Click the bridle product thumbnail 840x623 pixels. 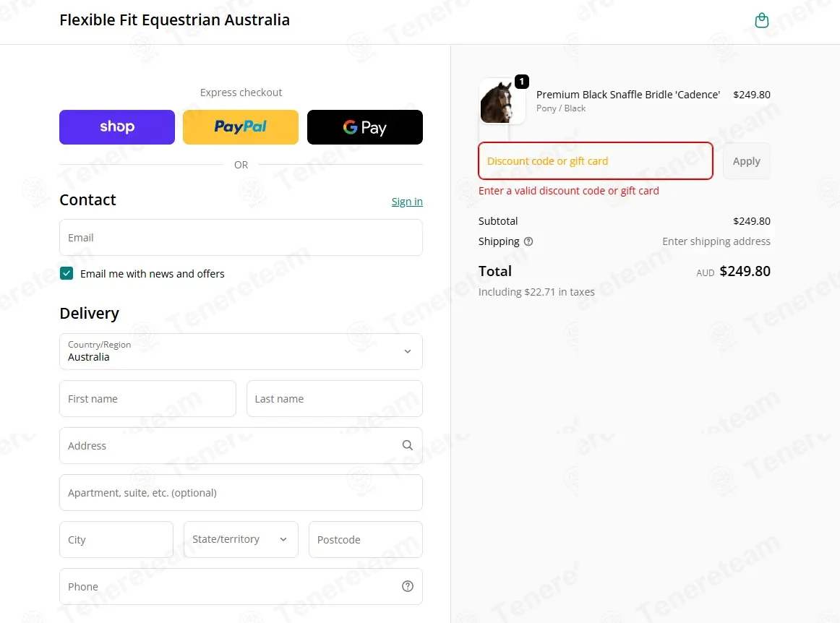click(x=502, y=101)
